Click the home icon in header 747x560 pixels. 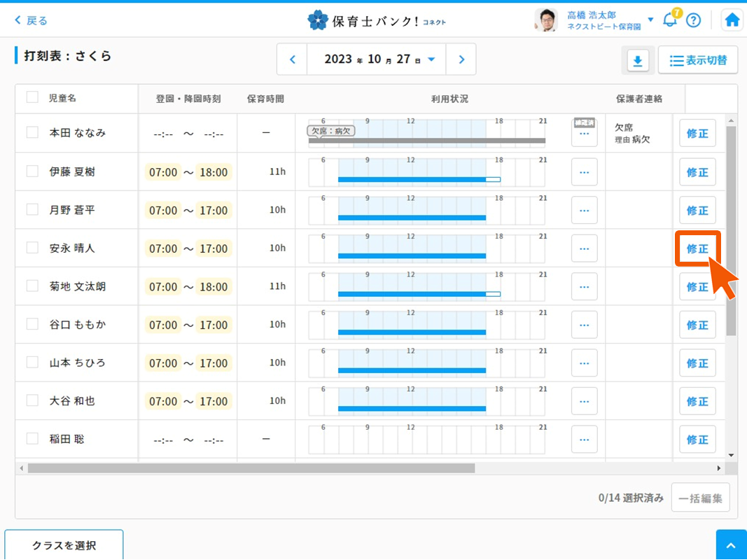click(x=732, y=20)
